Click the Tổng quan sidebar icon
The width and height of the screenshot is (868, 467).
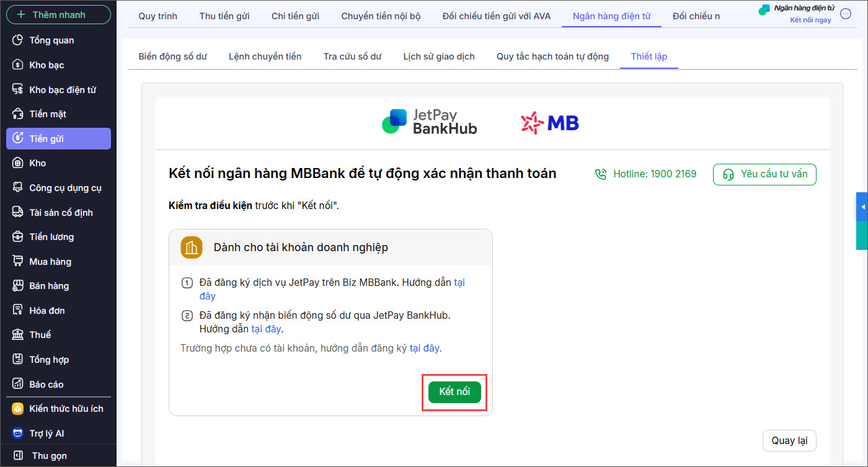(x=18, y=40)
